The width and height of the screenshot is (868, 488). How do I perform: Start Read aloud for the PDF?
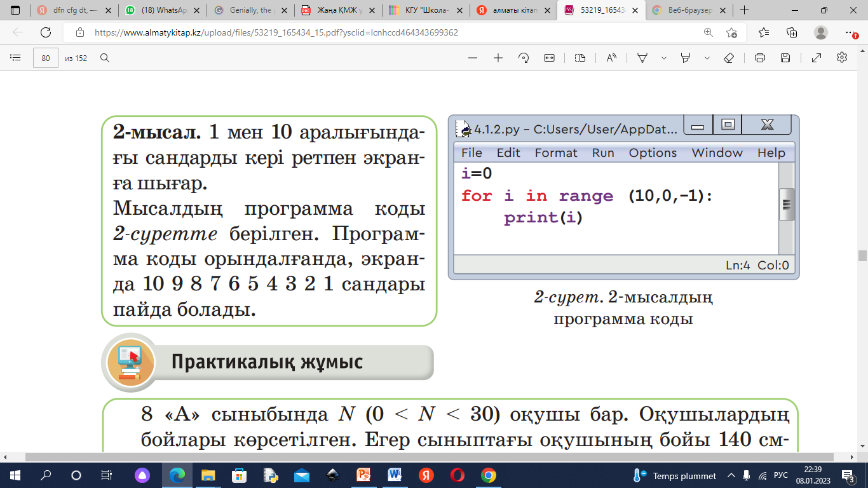point(611,58)
